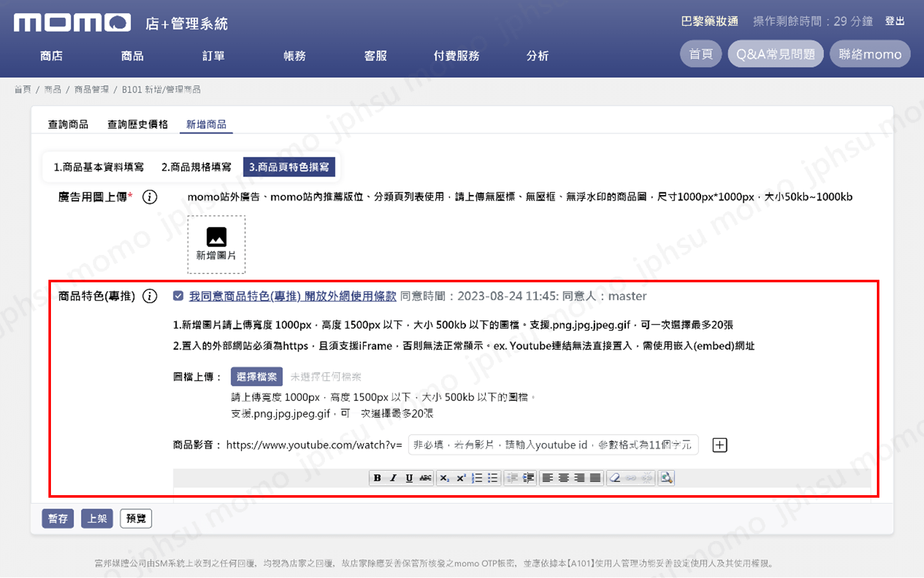This screenshot has height=578, width=924.
Task: Click the 商品 breadcrumb link
Action: point(53,89)
